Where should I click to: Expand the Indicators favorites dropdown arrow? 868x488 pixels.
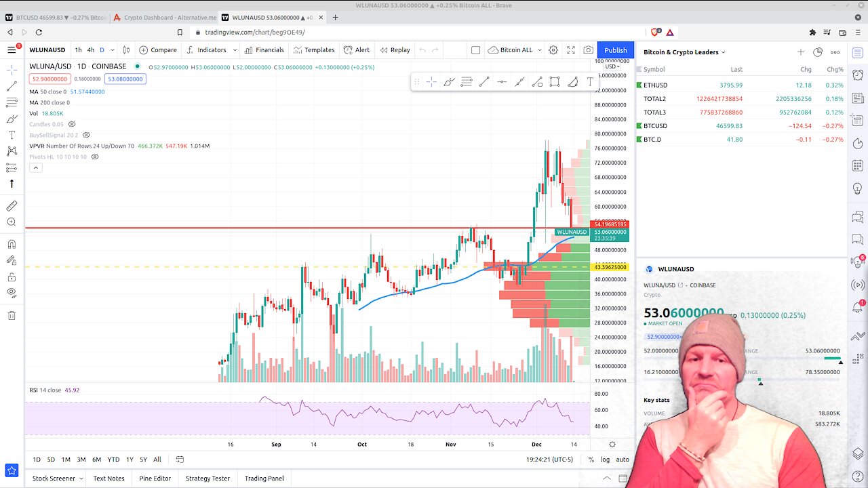click(235, 49)
